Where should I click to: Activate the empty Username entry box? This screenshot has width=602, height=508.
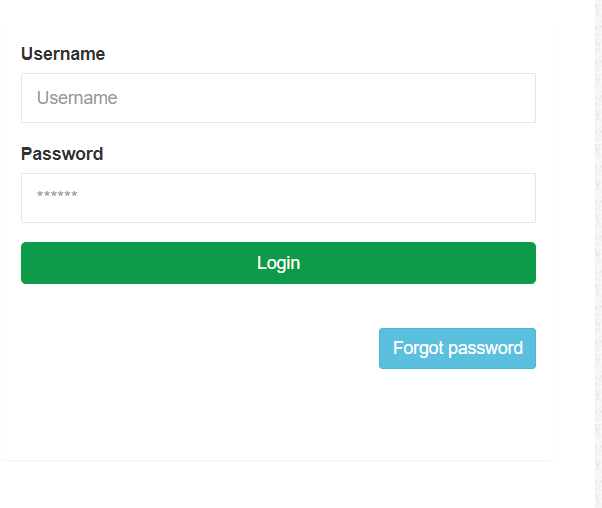[x=278, y=98]
